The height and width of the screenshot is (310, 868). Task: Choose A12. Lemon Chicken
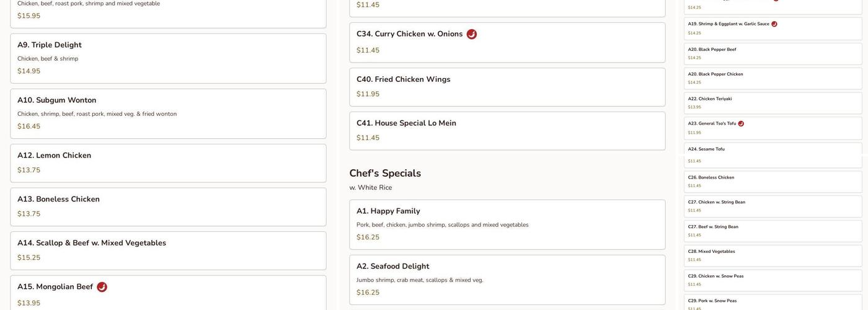tap(168, 163)
